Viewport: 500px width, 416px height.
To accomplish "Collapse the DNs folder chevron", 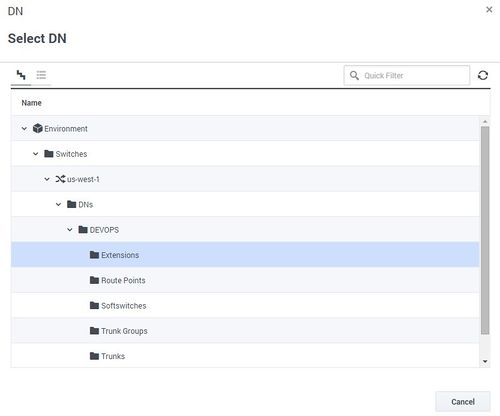I will pyautogui.click(x=58, y=204).
